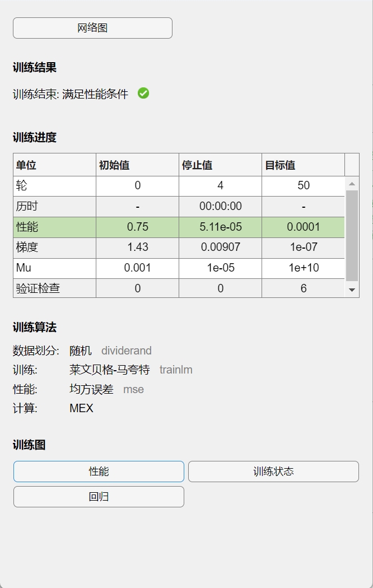Click the target value 0.0001 cell
The image size is (373, 588).
pyautogui.click(x=303, y=227)
